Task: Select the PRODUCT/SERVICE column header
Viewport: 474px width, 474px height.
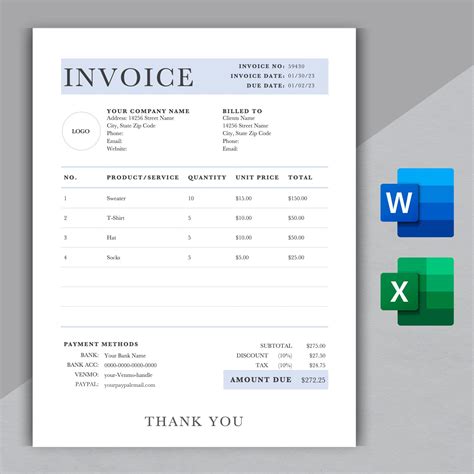Action: pyautogui.click(x=143, y=177)
